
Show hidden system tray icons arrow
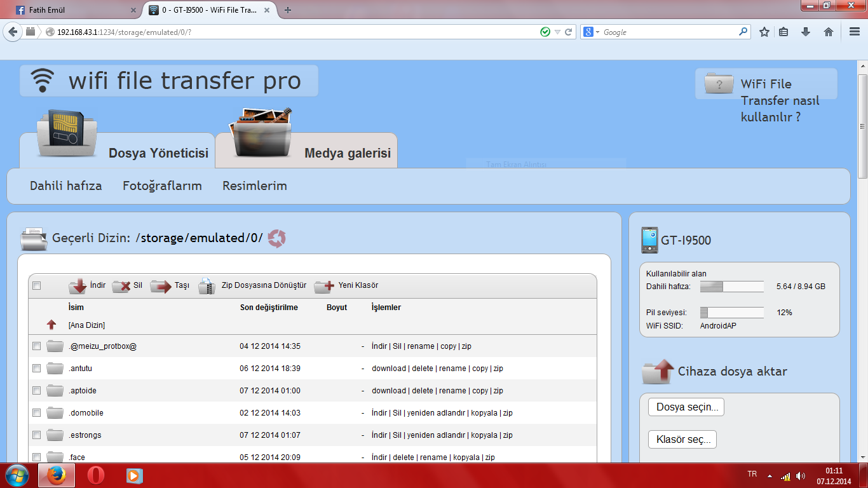click(770, 476)
